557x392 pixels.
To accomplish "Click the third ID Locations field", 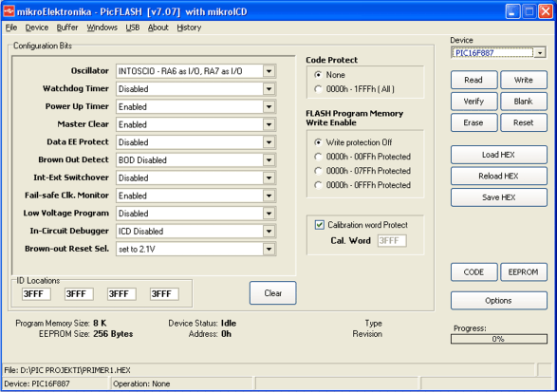I will 121,294.
